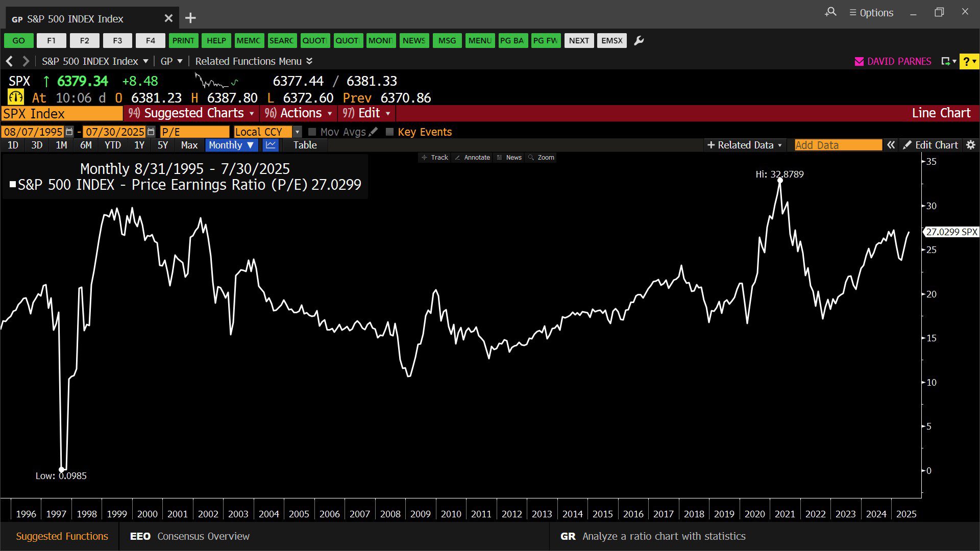Image resolution: width=980 pixels, height=551 pixels.
Task: Open GR ratio chart suggested function
Action: click(653, 536)
